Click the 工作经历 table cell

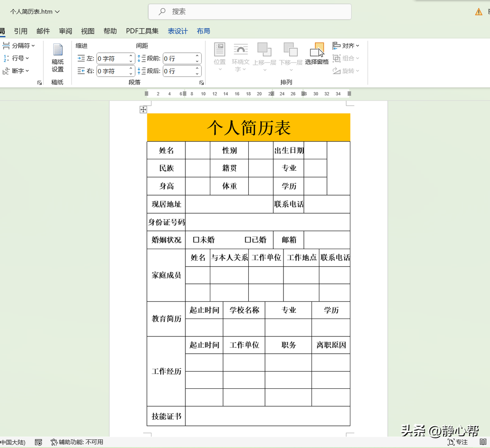pyautogui.click(x=166, y=371)
